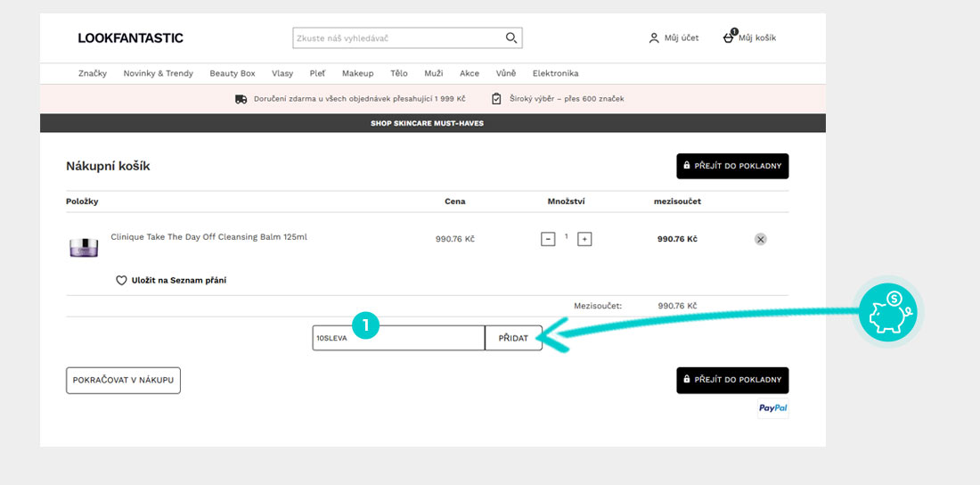
Task: Click the search magnifier icon
Action: pyautogui.click(x=510, y=38)
